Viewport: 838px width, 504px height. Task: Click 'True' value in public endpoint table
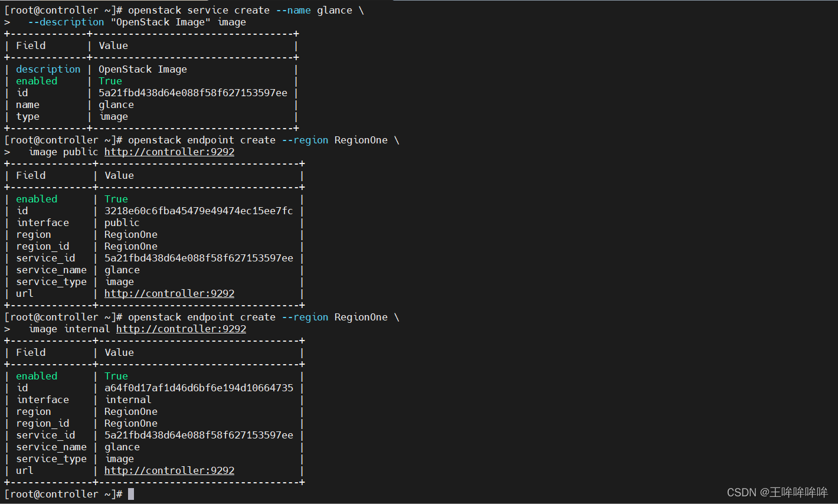tap(116, 199)
